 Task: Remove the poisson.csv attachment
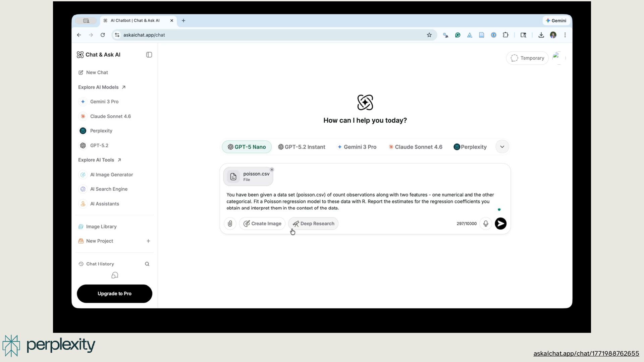(x=272, y=170)
